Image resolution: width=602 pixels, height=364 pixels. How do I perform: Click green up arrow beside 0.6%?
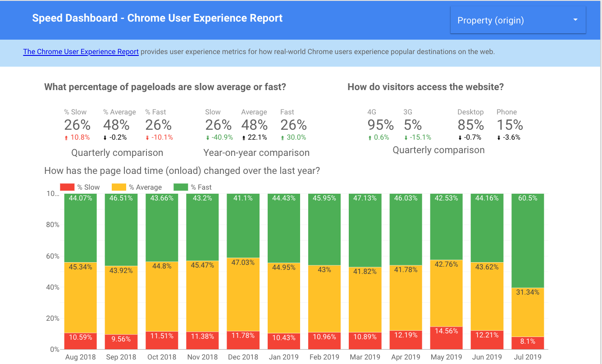370,137
